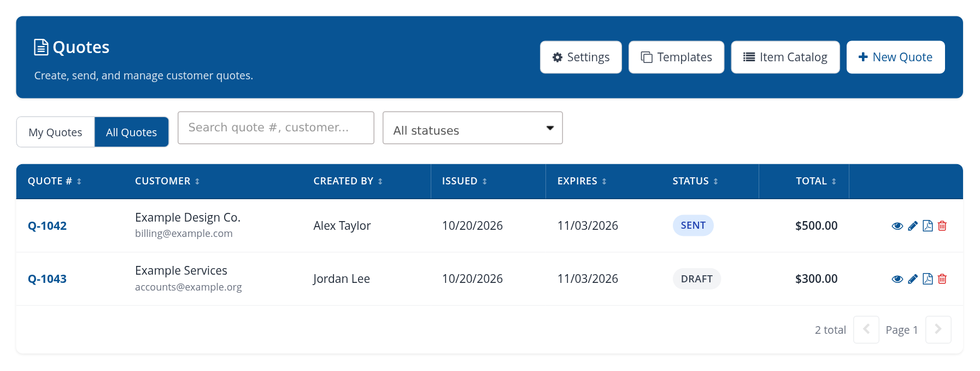The width and height of the screenshot is (980, 371).
Task: Go to the next page of quotes
Action: [938, 329]
